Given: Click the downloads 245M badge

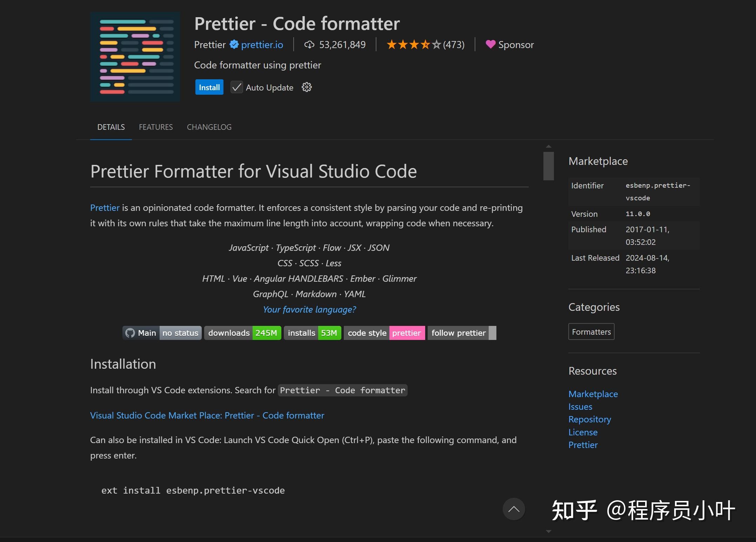Looking at the screenshot, I should [x=243, y=333].
